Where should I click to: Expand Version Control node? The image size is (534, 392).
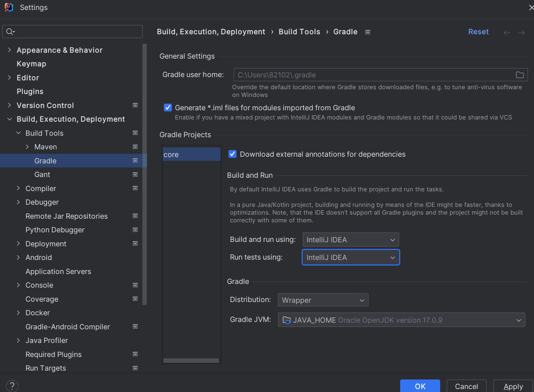coord(10,105)
